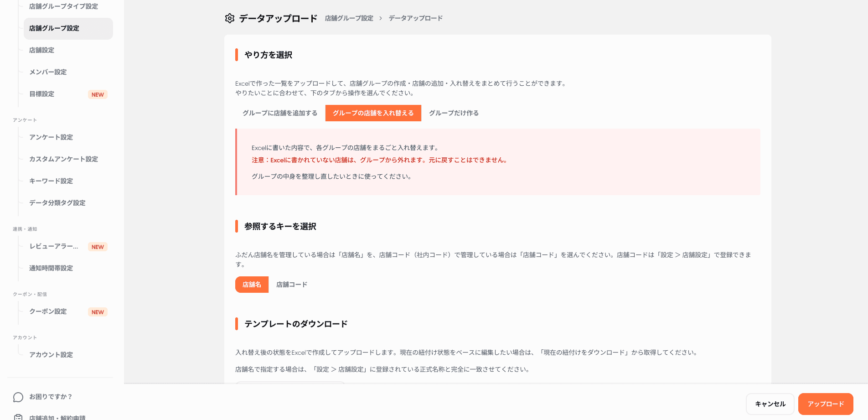Click the 連携・通知 sidebar section label
The image size is (868, 420).
click(25, 229)
